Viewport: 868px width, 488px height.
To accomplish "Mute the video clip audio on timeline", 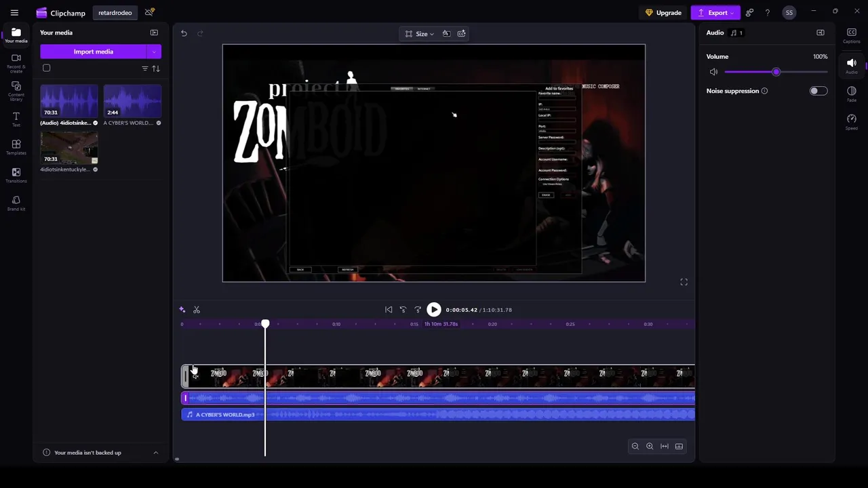I will coord(194,376).
